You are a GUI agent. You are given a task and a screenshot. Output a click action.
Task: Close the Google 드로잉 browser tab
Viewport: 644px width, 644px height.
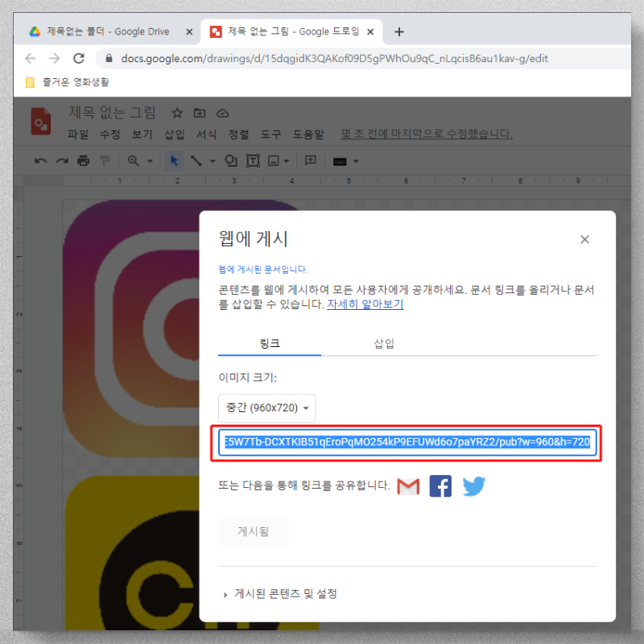pos(370,31)
